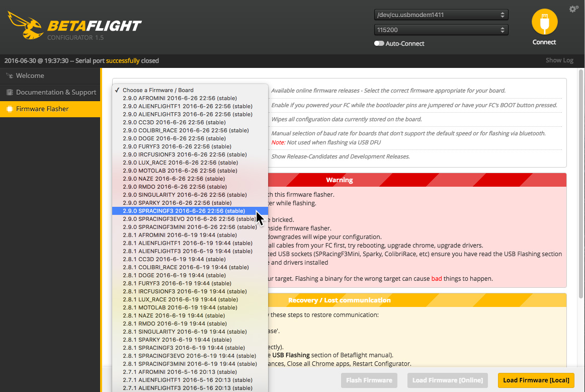Select 2.9.0 COLIBRI_RACE firmware
Screen dimensions: 585x392
coord(190,130)
